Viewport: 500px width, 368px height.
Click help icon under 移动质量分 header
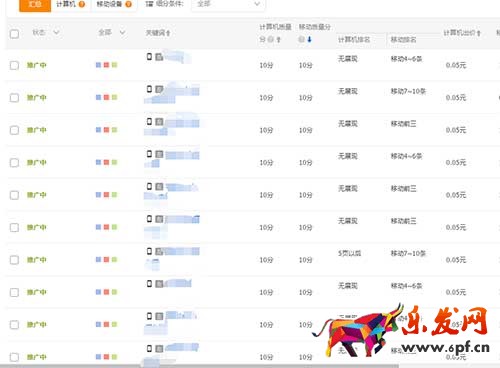tap(301, 39)
